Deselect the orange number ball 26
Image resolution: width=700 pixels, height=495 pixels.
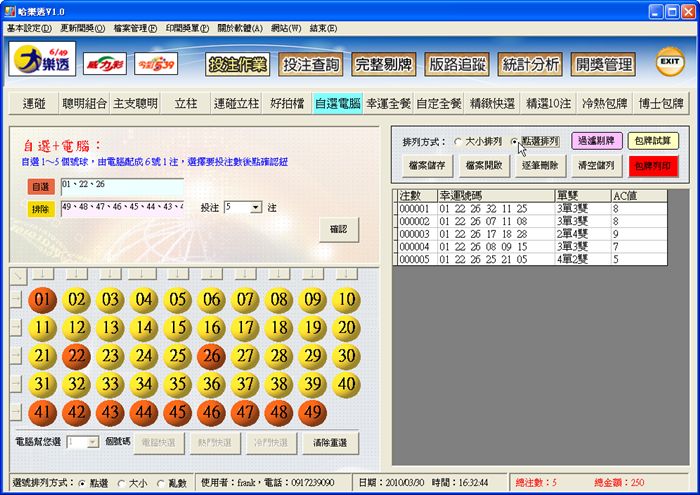pos(211,355)
